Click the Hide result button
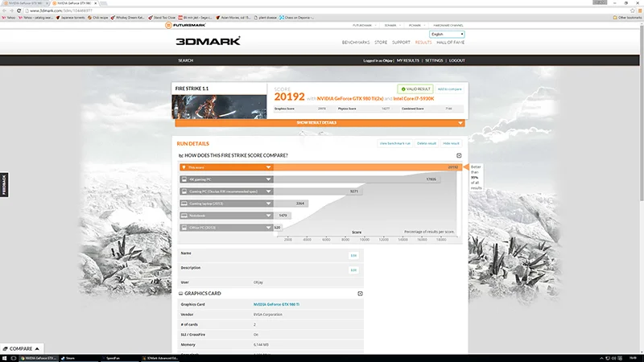Viewport: 644px width, 362px height. click(451, 143)
